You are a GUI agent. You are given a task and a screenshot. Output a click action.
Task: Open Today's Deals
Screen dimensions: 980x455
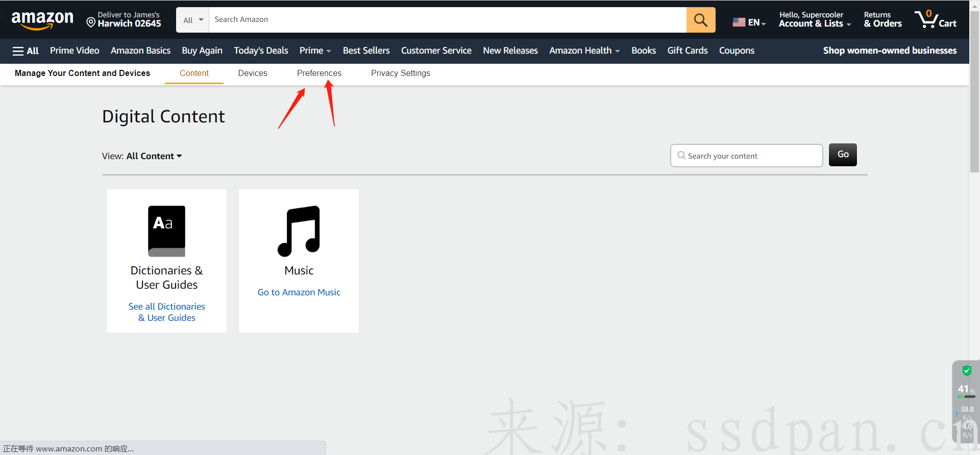(x=261, y=50)
